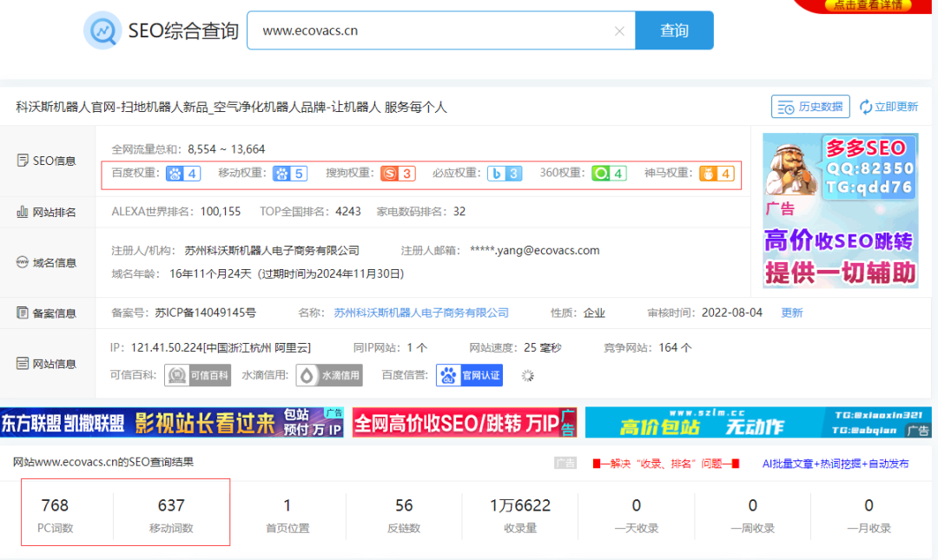Click the 备案信息 document icon

(23, 313)
